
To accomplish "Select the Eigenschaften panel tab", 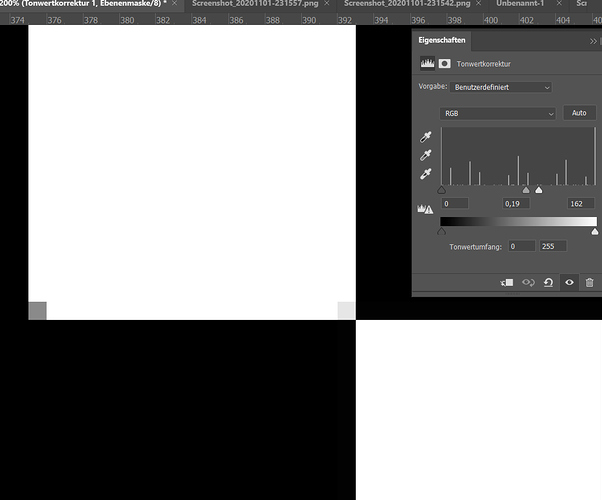I will pos(442,40).
